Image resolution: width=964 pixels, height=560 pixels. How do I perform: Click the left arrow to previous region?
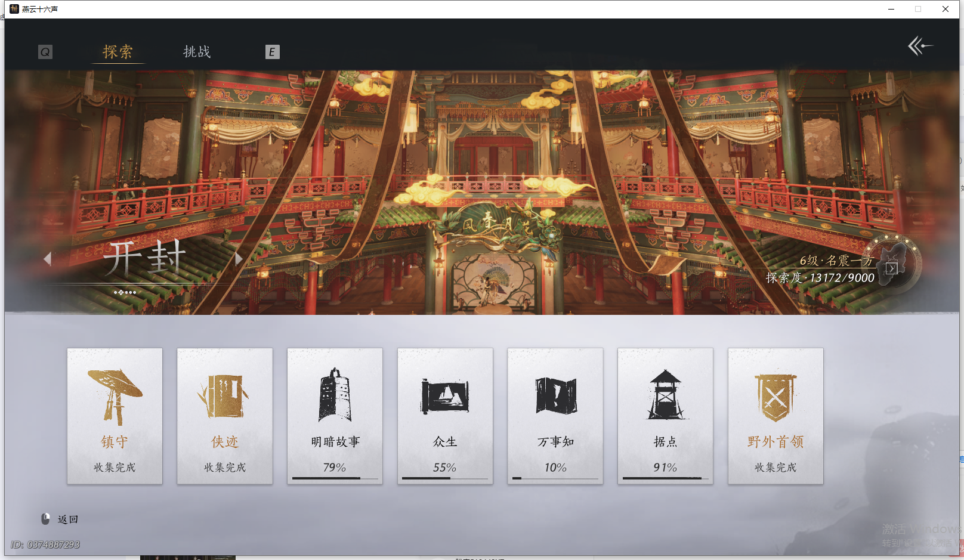click(48, 258)
